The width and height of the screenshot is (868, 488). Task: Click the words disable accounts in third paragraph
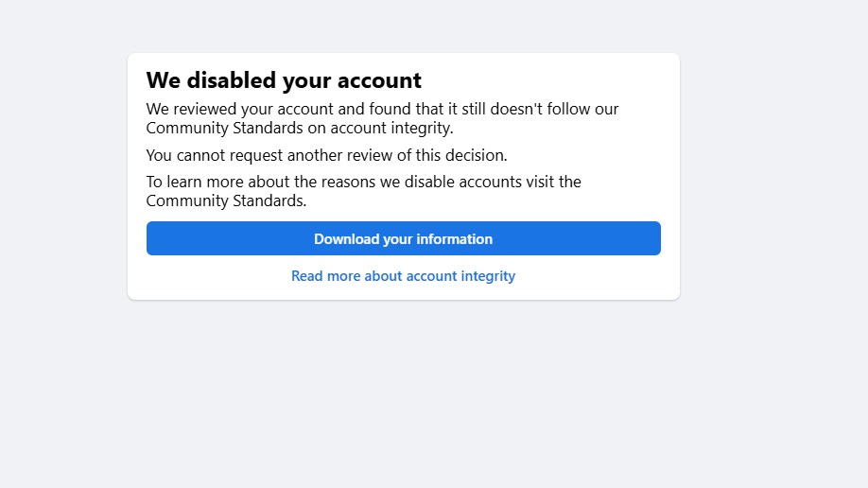460,182
